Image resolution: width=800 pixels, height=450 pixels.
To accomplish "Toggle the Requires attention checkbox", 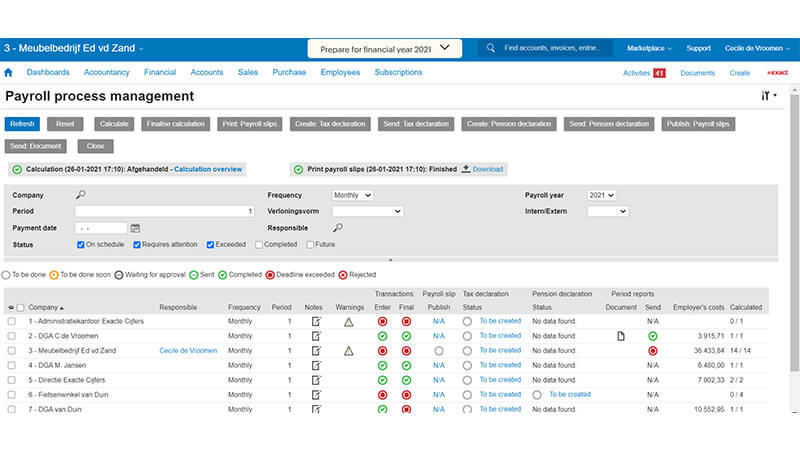I will pyautogui.click(x=137, y=245).
